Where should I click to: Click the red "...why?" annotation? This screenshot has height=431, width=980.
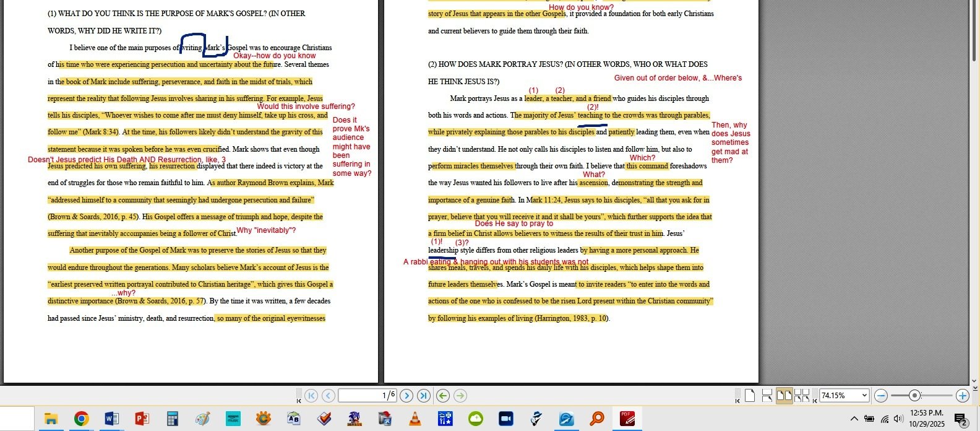pos(124,293)
